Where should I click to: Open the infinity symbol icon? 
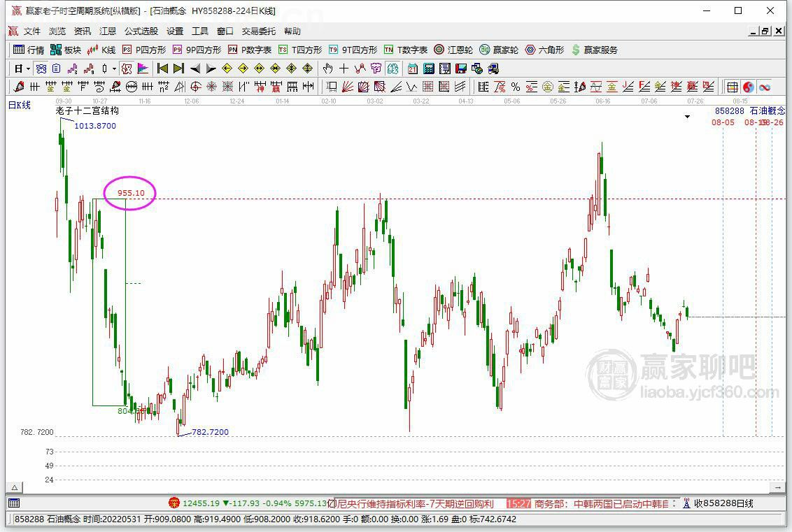(x=765, y=87)
